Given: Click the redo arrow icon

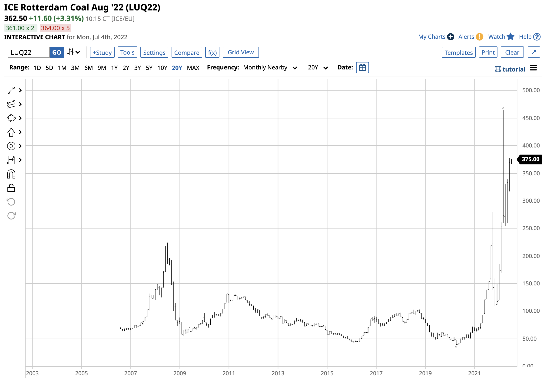Looking at the screenshot, I should point(11,216).
